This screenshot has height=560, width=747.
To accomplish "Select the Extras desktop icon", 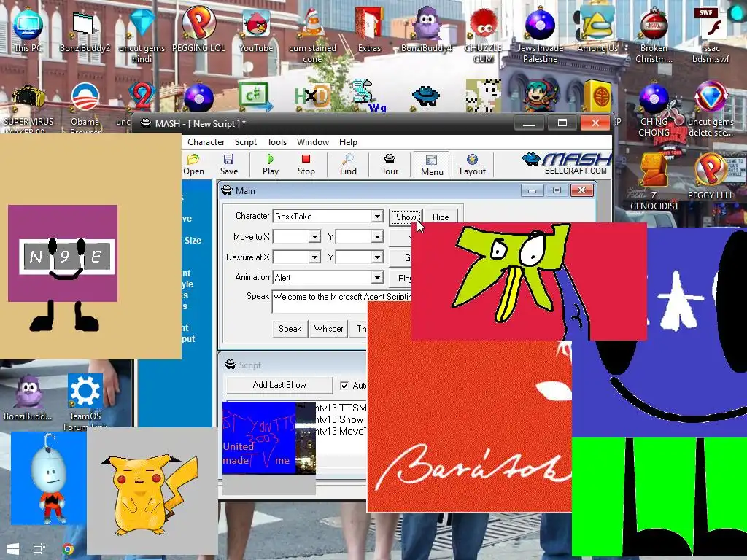I will [x=369, y=29].
